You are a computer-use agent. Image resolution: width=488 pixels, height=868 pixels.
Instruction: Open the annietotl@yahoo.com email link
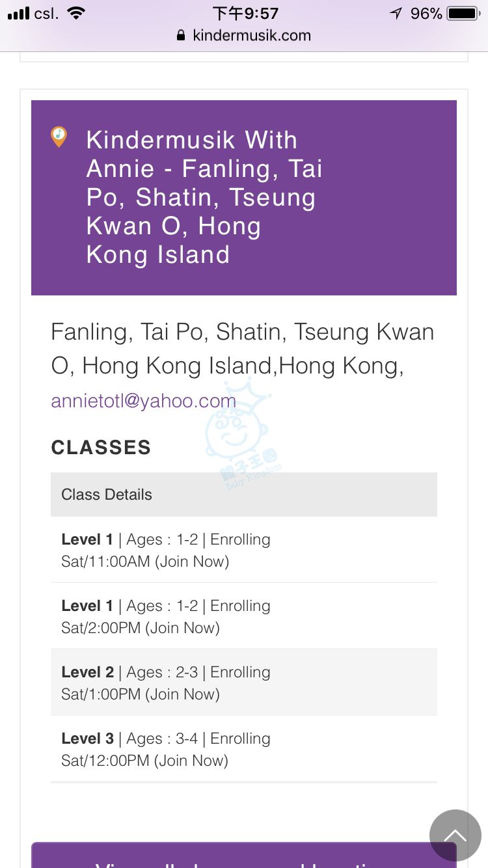(x=143, y=401)
